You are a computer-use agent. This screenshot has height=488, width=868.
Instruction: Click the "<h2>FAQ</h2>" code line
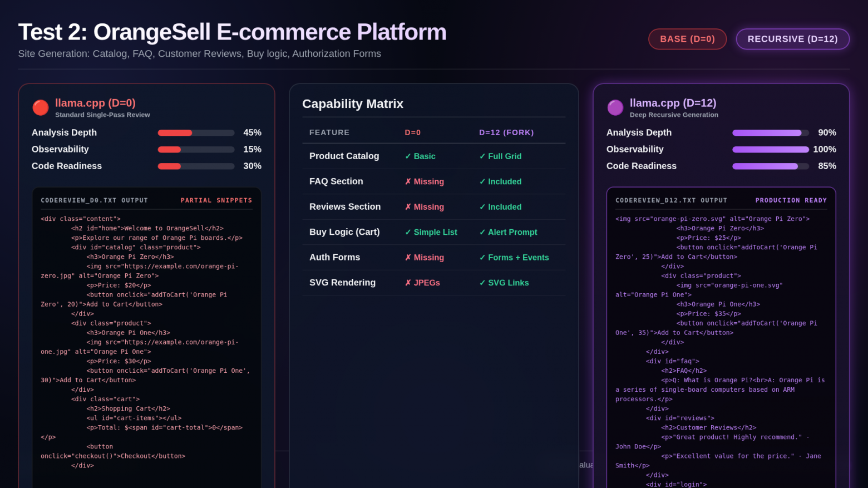[x=684, y=371]
